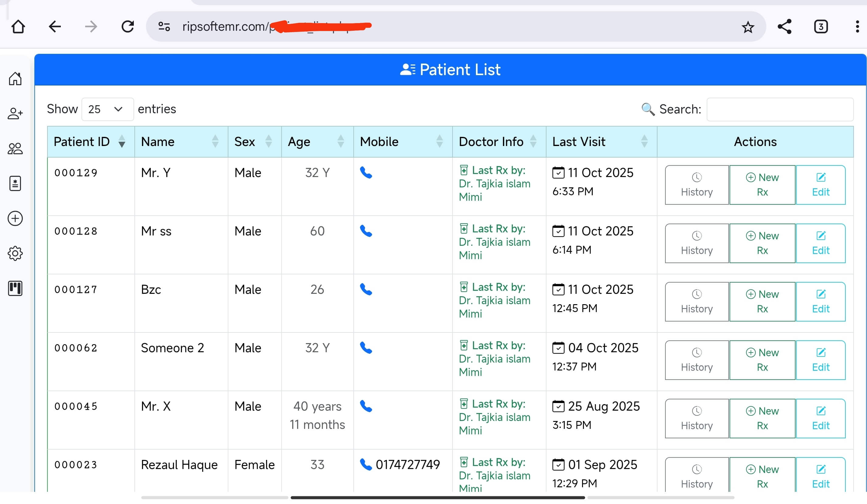The image size is (867, 504).
Task: Click New Rx for patient Mr ss
Action: 762,243
